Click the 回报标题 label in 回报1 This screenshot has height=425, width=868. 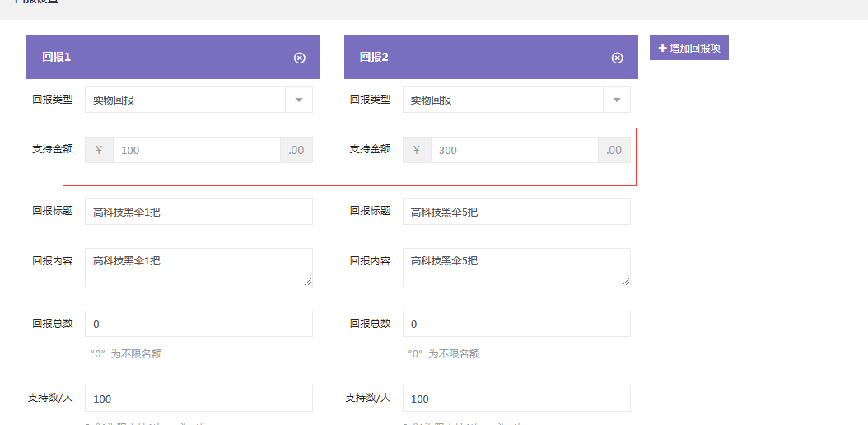click(53, 211)
